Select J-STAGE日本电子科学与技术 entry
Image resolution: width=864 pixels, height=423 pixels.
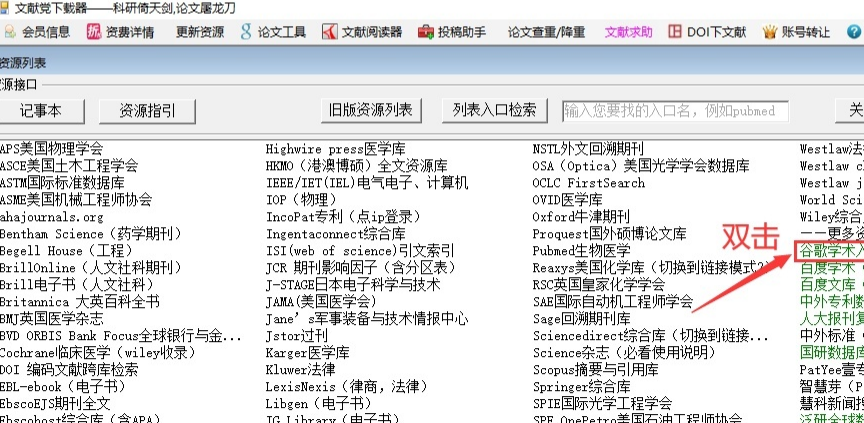coord(353,285)
